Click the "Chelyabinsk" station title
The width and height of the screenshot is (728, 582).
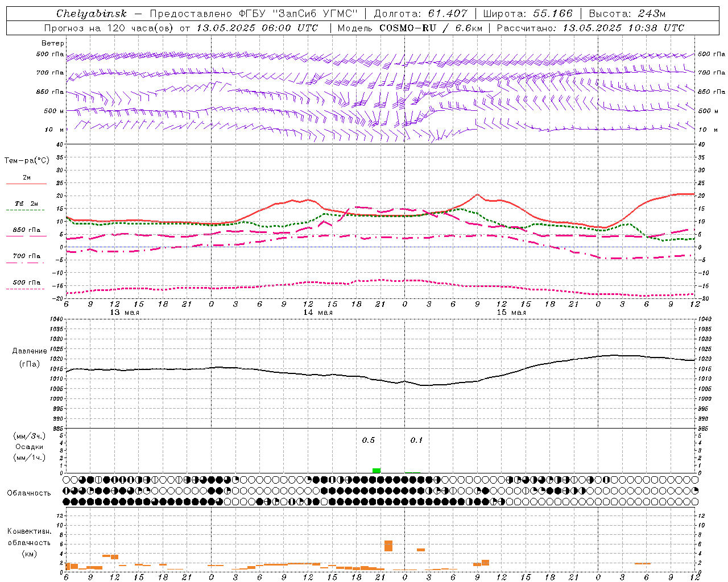(91, 14)
